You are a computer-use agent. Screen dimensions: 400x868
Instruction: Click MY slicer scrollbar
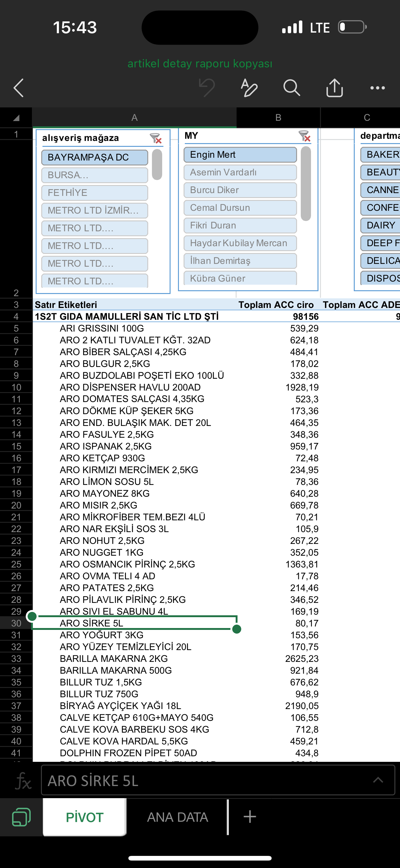pos(306,184)
